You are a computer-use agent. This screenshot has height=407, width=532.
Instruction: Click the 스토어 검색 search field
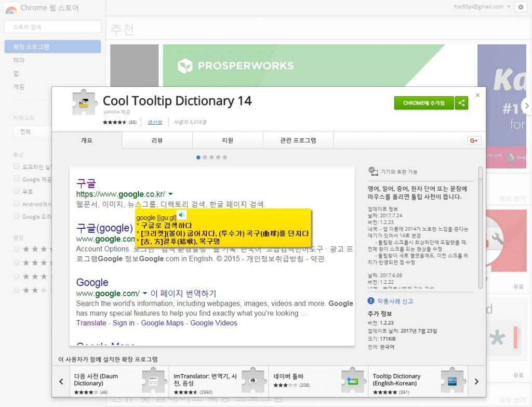[x=52, y=27]
